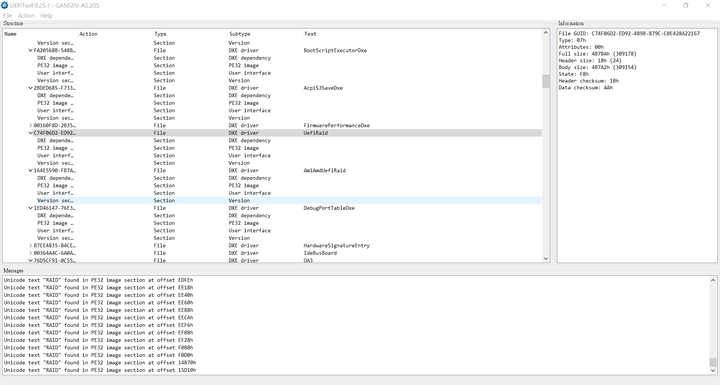
Task: Open the Help menu
Action: (x=46, y=16)
